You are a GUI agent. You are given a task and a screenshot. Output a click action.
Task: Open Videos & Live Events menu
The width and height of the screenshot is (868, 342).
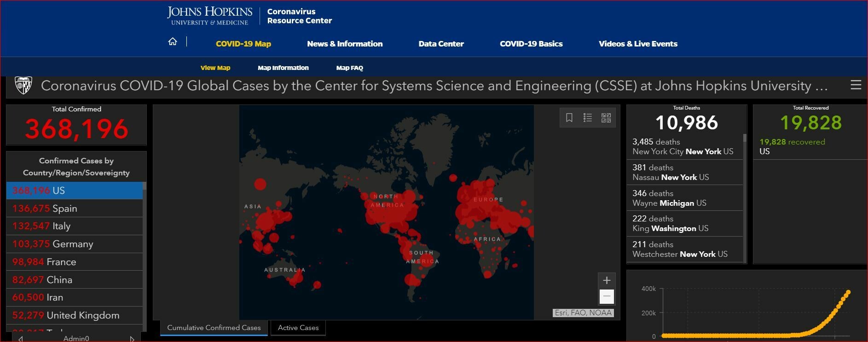click(638, 44)
